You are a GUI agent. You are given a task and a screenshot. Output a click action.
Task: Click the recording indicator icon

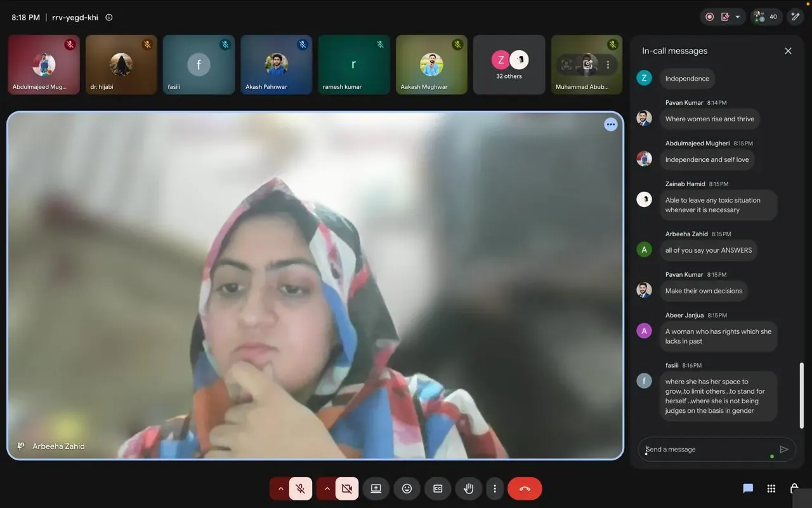(x=710, y=17)
